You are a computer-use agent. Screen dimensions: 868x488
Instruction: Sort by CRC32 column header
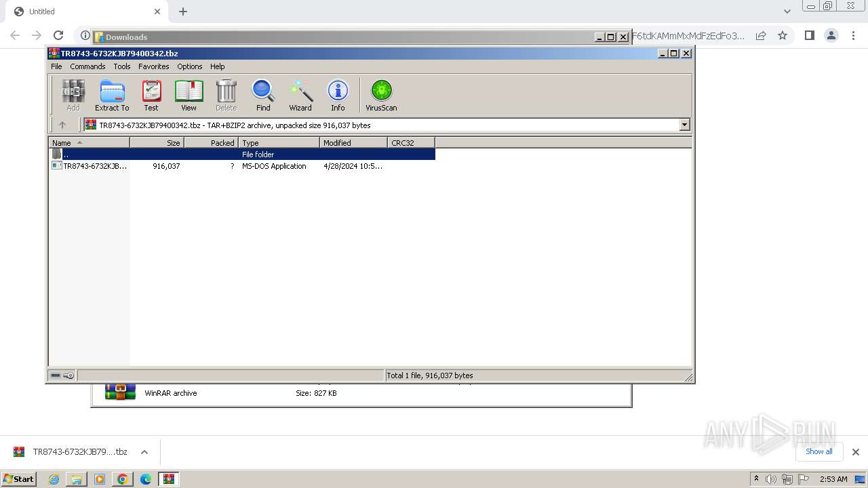tap(411, 143)
